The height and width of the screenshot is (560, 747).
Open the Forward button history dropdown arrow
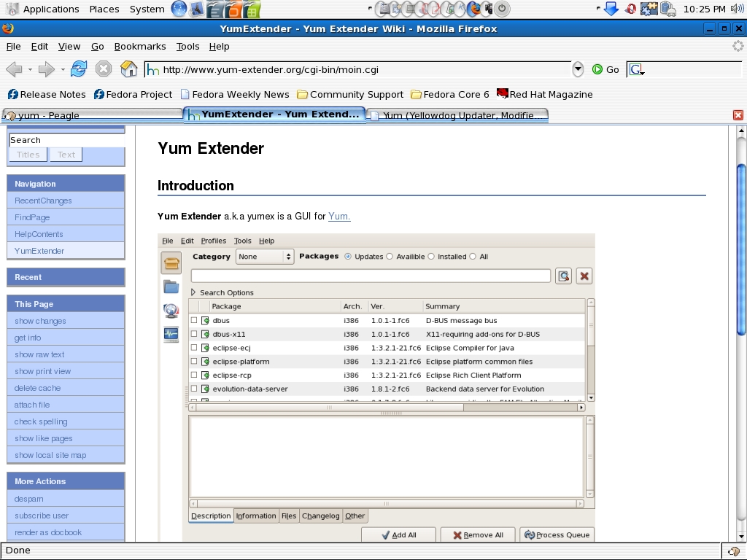(x=63, y=69)
